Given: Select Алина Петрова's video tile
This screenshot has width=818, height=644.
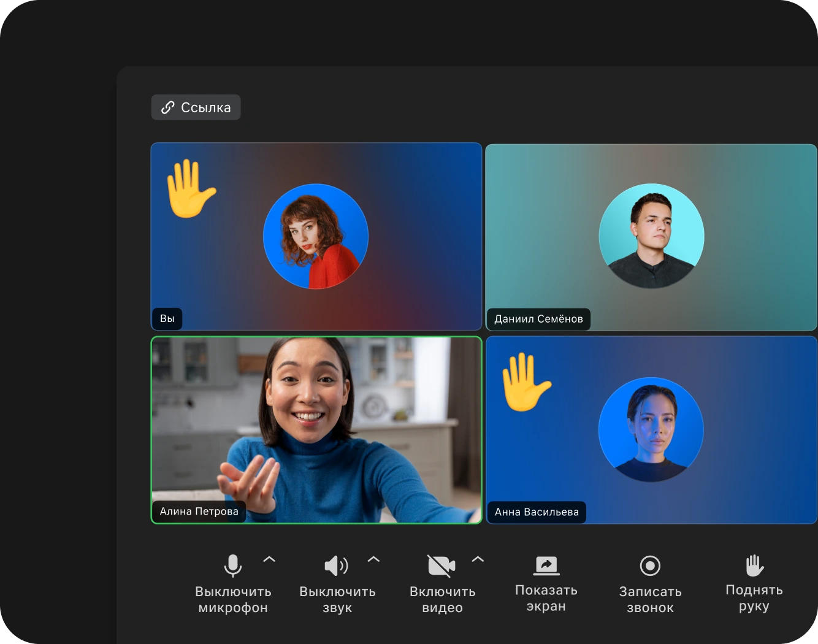Looking at the screenshot, I should [316, 429].
